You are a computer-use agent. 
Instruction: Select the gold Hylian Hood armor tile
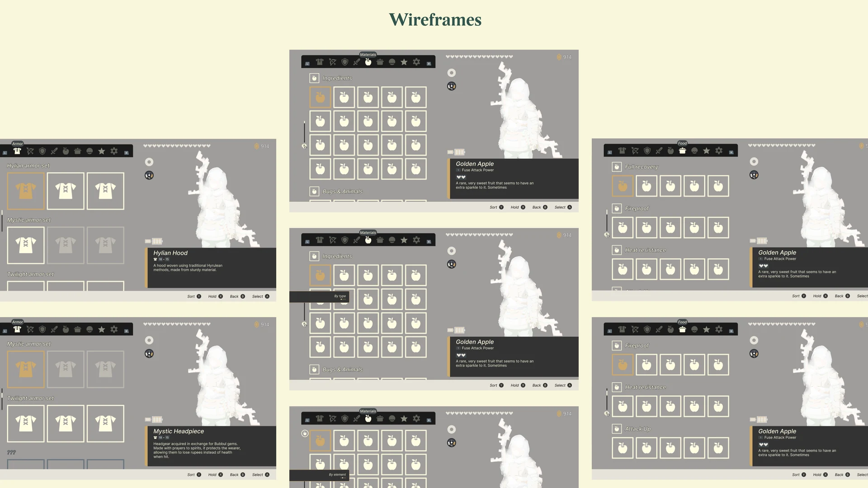coord(26,191)
